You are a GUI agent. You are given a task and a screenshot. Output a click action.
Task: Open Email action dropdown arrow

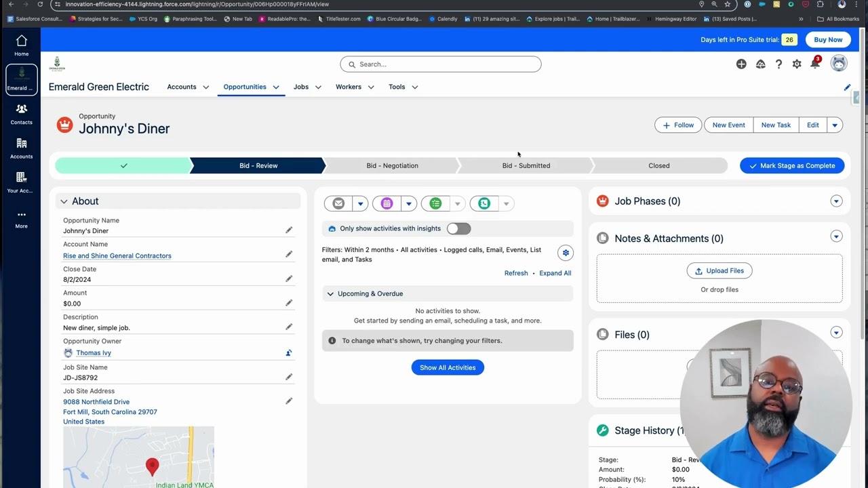click(x=360, y=203)
